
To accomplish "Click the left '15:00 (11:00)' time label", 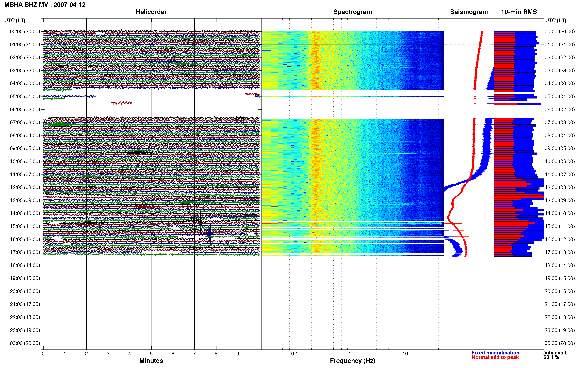I will click(25, 226).
